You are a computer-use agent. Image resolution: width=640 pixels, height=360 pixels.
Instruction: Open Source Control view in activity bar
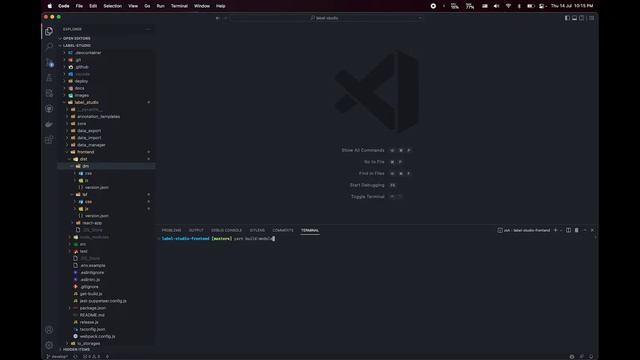click(49, 62)
